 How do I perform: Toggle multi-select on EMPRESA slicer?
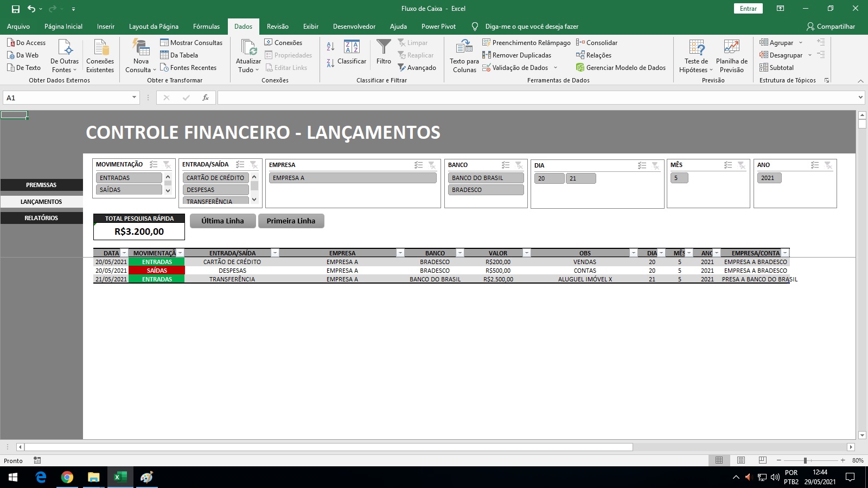[x=418, y=165]
